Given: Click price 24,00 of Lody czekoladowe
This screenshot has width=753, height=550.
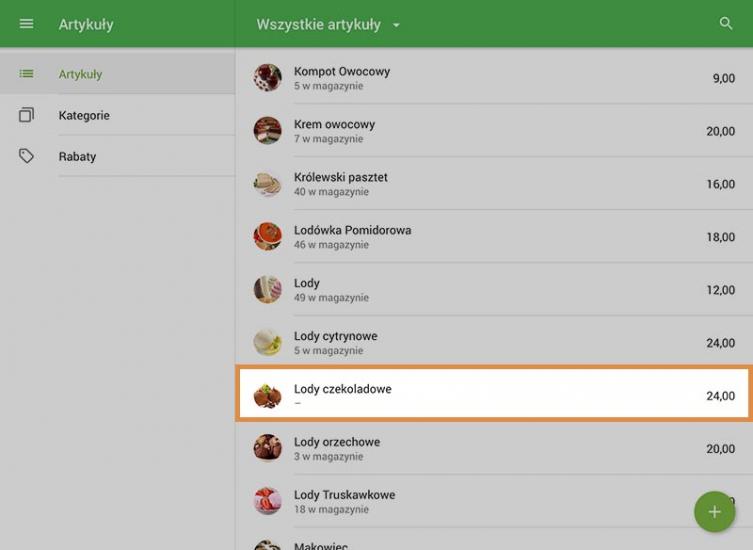Looking at the screenshot, I should click(x=720, y=396).
